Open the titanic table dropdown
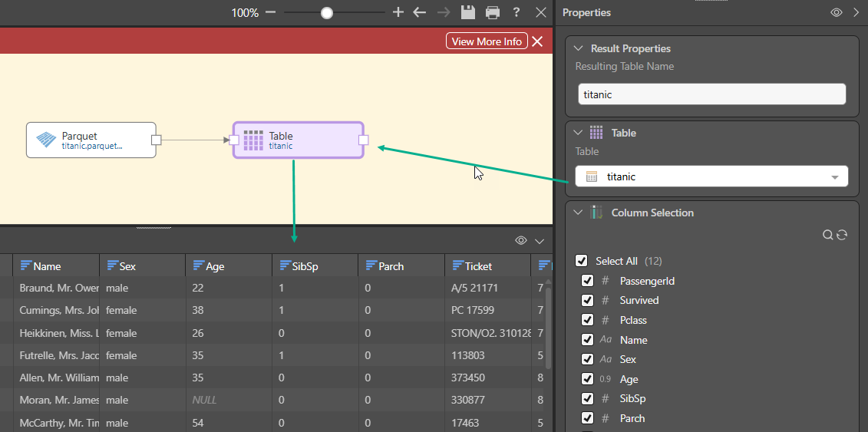 (712, 176)
